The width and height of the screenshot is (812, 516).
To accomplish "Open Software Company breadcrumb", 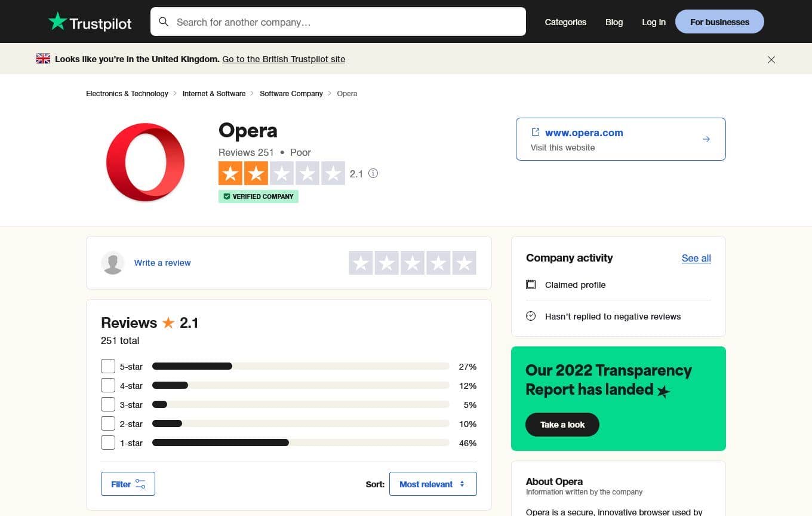I will pyautogui.click(x=291, y=94).
